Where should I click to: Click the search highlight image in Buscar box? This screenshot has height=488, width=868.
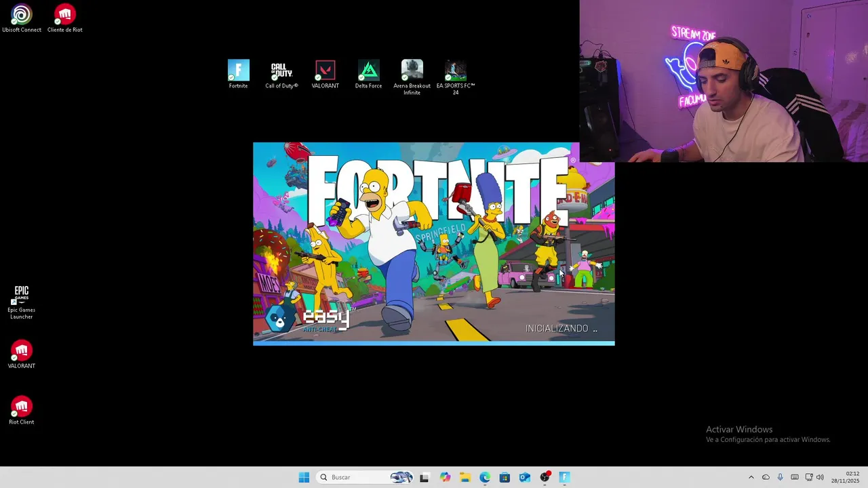(x=401, y=477)
